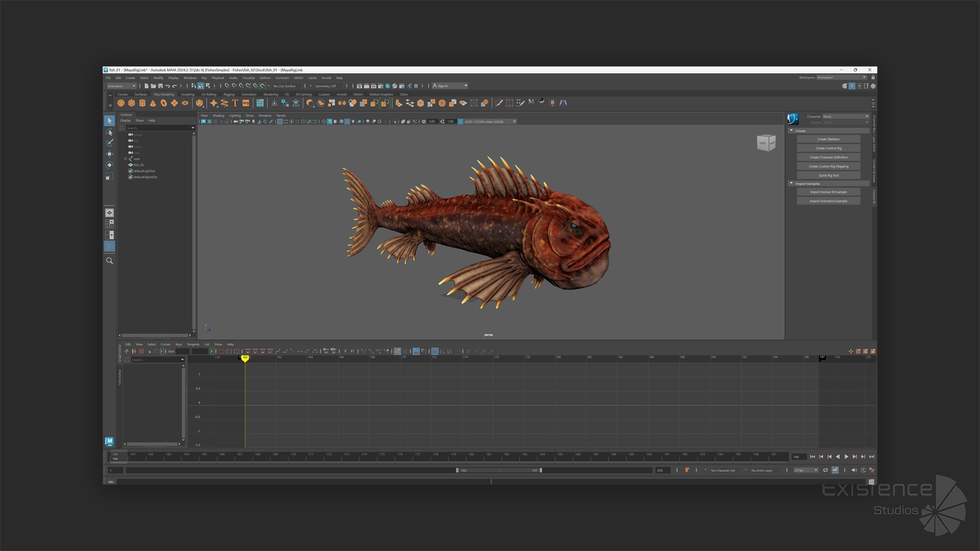
Task: Toggle the Outliner panel button in sidebar
Action: 109,246
